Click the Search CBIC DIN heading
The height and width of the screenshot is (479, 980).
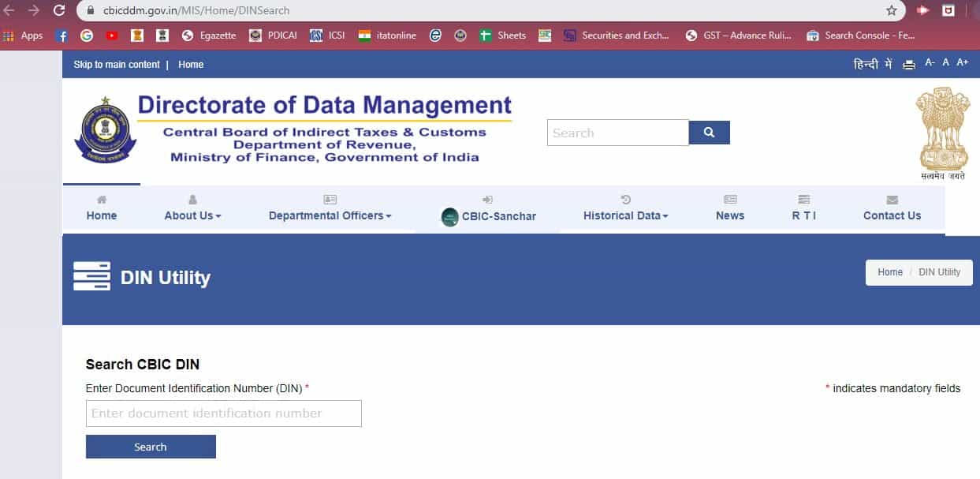[143, 364]
